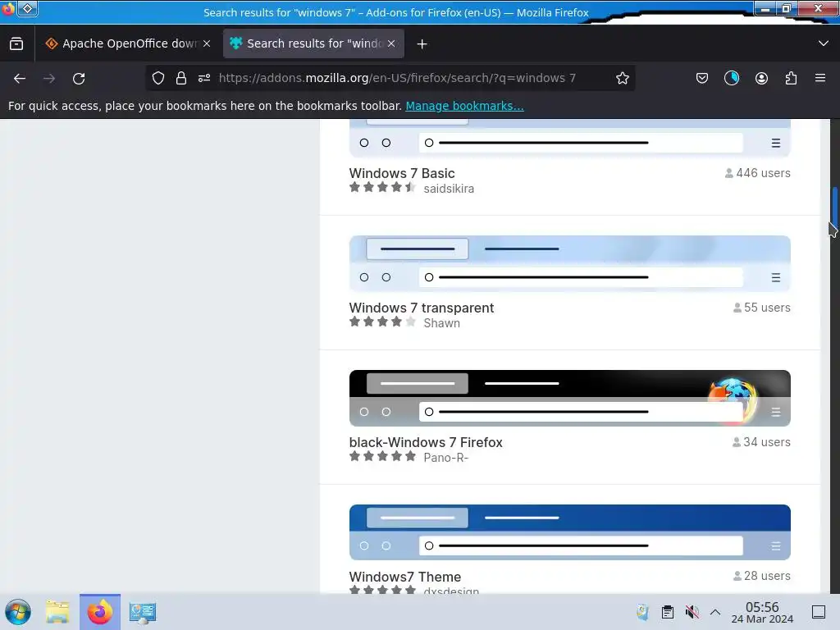Click the show desktop button in tray
This screenshot has width=840, height=630.
[818, 612]
